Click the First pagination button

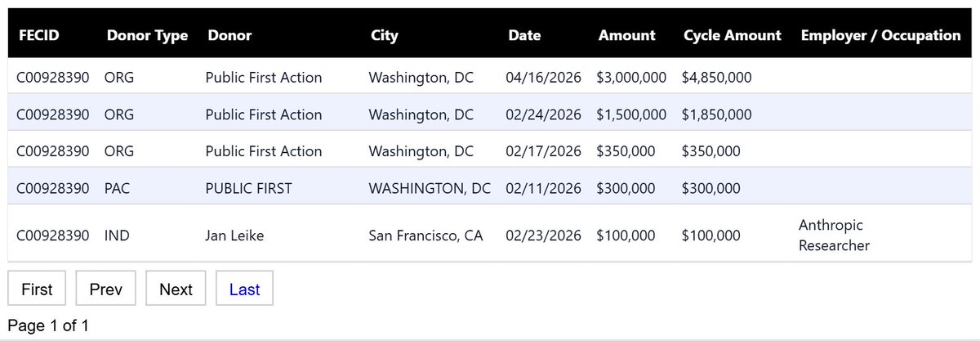pos(37,289)
